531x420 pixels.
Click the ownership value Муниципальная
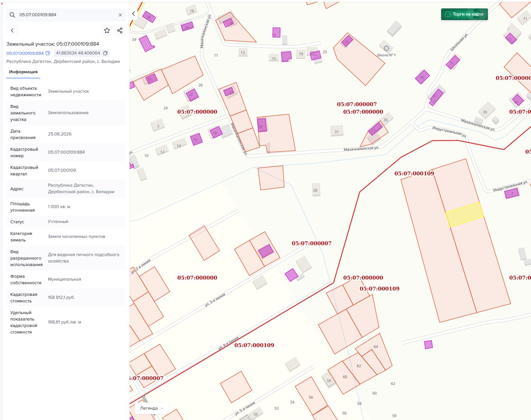[x=64, y=279]
